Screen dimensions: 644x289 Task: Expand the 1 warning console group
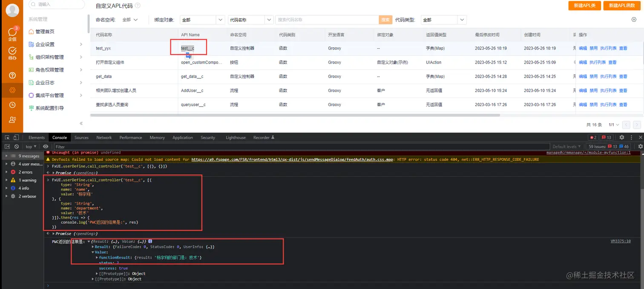6,180
